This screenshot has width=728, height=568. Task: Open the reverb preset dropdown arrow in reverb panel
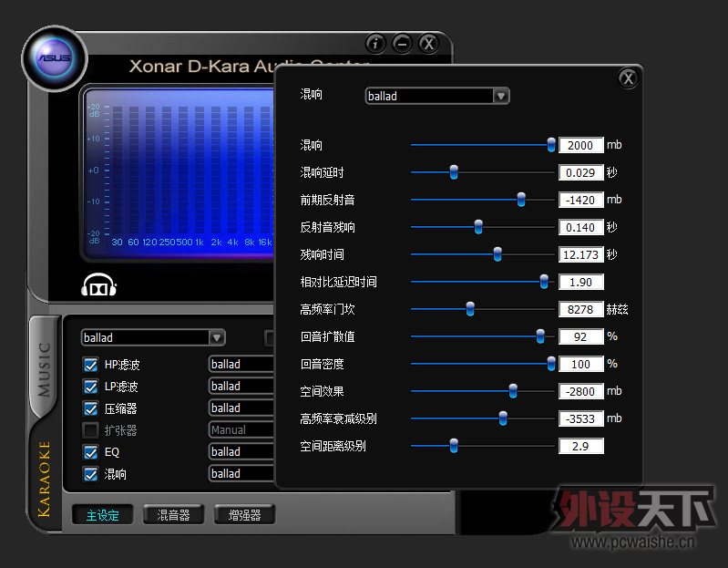pos(501,96)
